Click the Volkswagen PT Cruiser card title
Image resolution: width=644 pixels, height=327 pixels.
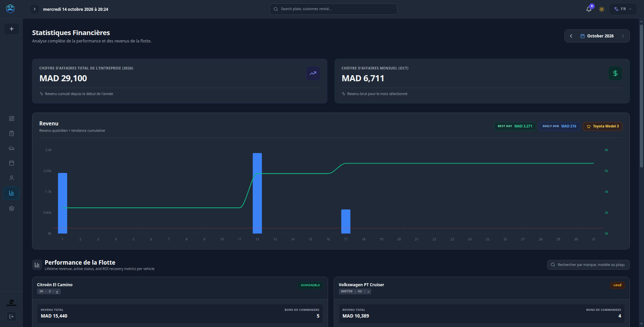361,285
